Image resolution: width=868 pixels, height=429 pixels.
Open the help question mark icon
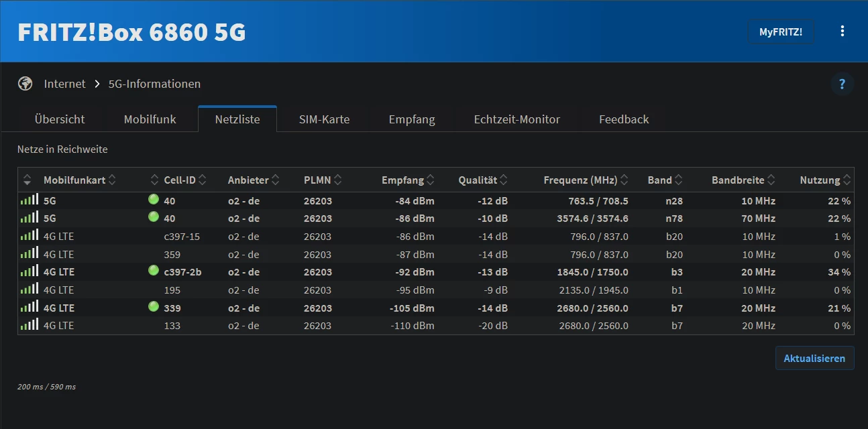(x=843, y=84)
